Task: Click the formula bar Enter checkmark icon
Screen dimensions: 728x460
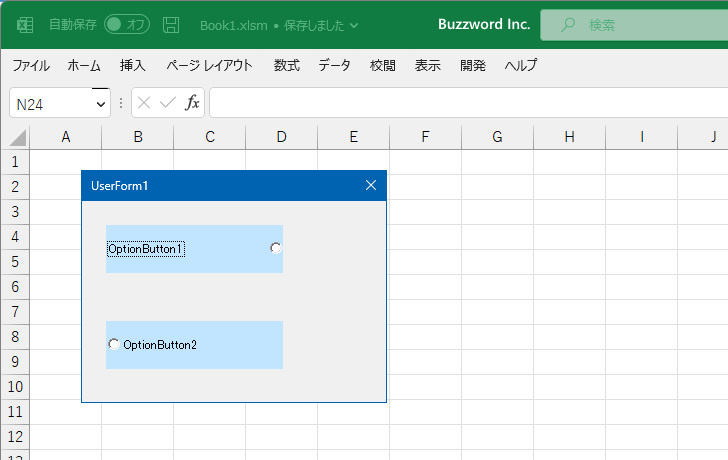Action: tap(168, 103)
